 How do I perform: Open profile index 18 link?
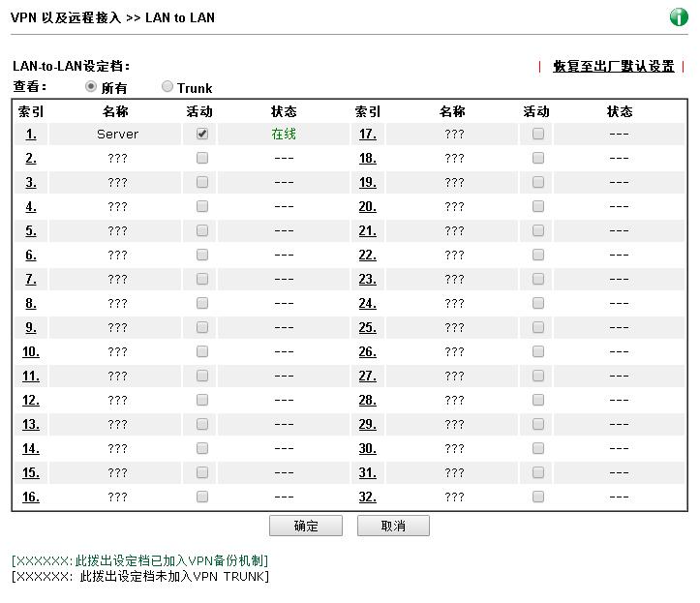(x=367, y=158)
